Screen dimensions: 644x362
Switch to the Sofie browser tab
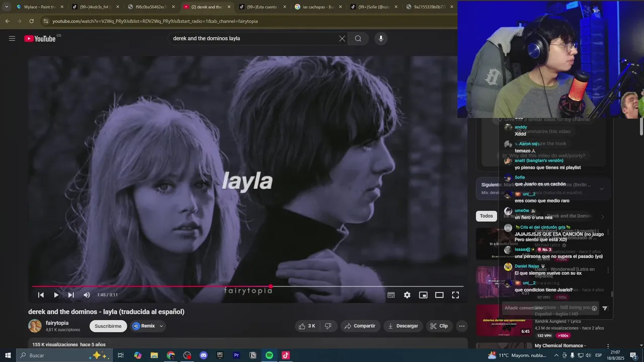pos(374,7)
